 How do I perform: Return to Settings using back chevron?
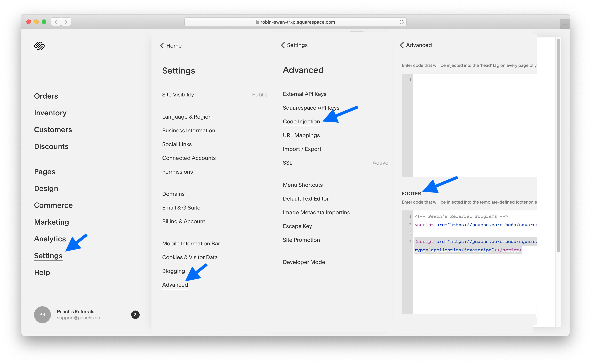point(283,45)
